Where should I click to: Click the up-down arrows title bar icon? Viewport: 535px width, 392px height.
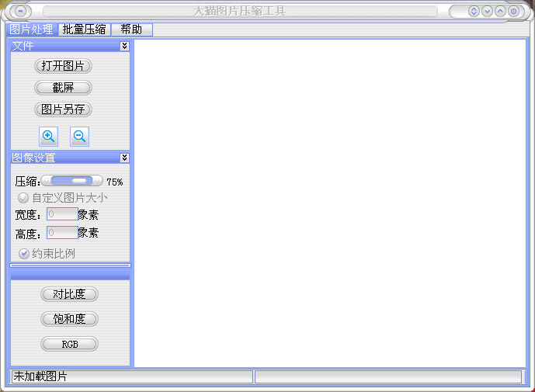pyautogui.click(x=474, y=12)
